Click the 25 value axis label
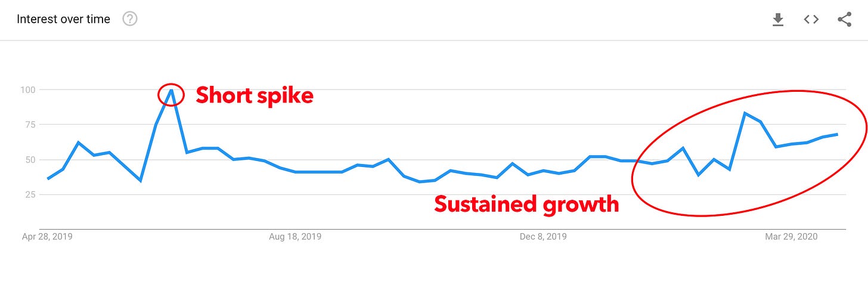 [x=31, y=194]
